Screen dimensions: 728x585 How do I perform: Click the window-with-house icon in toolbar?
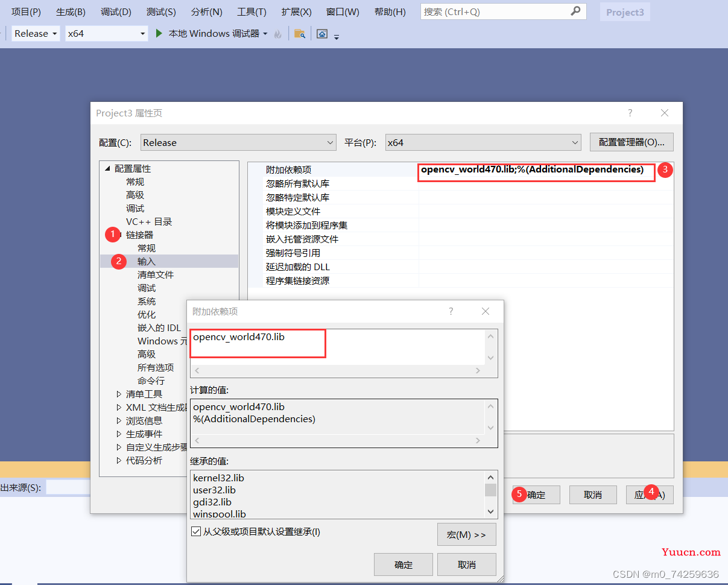coord(323,34)
